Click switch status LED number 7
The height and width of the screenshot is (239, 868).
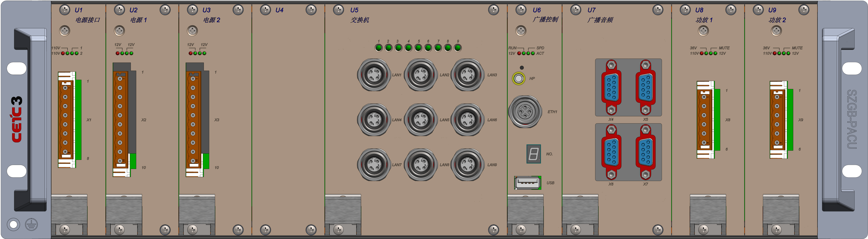(x=438, y=48)
